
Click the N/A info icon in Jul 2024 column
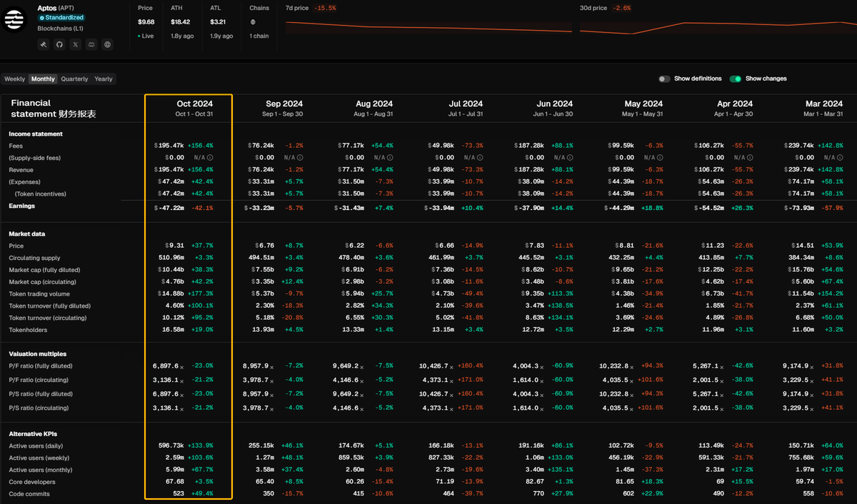coord(480,158)
